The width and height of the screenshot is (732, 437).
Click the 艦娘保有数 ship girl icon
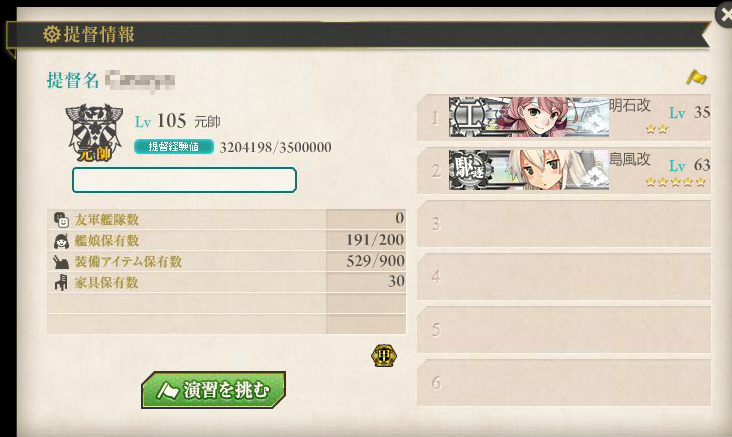(x=61, y=241)
